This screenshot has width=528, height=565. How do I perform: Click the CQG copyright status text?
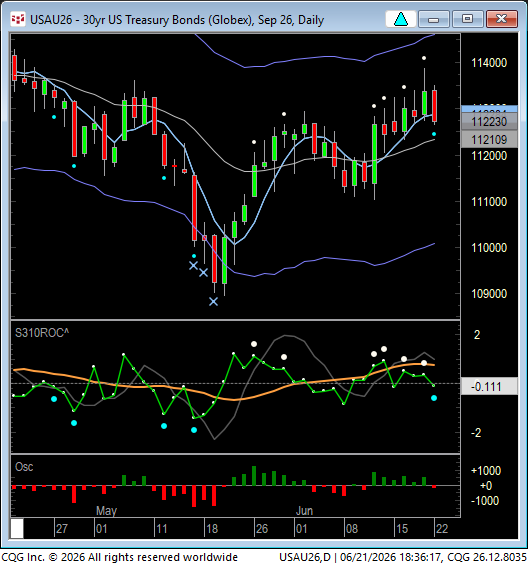pos(119,557)
